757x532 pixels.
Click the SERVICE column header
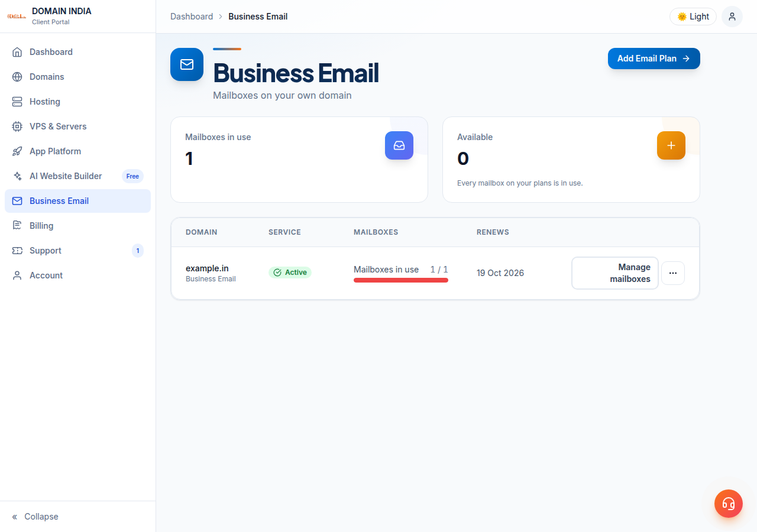(284, 232)
